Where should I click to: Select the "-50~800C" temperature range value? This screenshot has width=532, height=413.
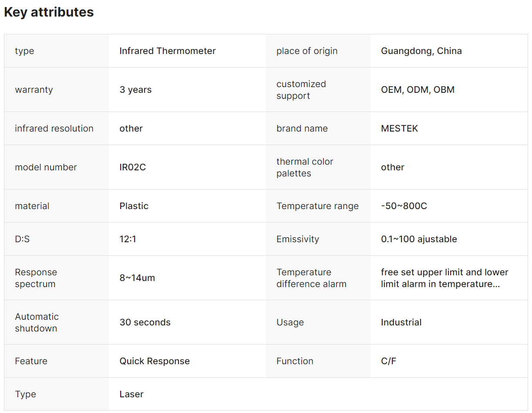(x=404, y=206)
